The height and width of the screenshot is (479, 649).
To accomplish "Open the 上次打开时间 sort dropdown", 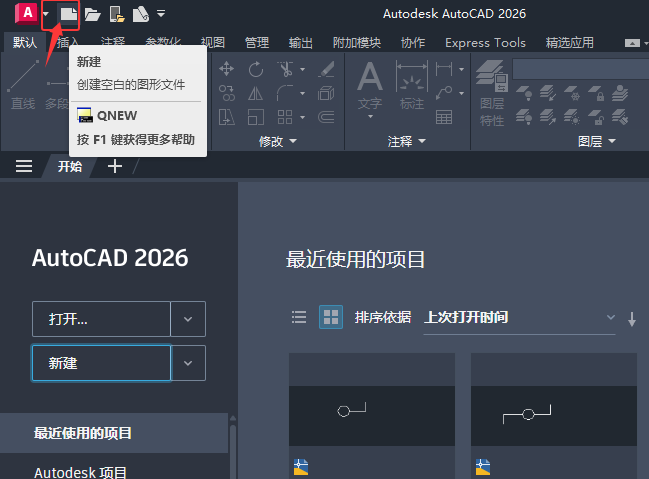I will [519, 318].
